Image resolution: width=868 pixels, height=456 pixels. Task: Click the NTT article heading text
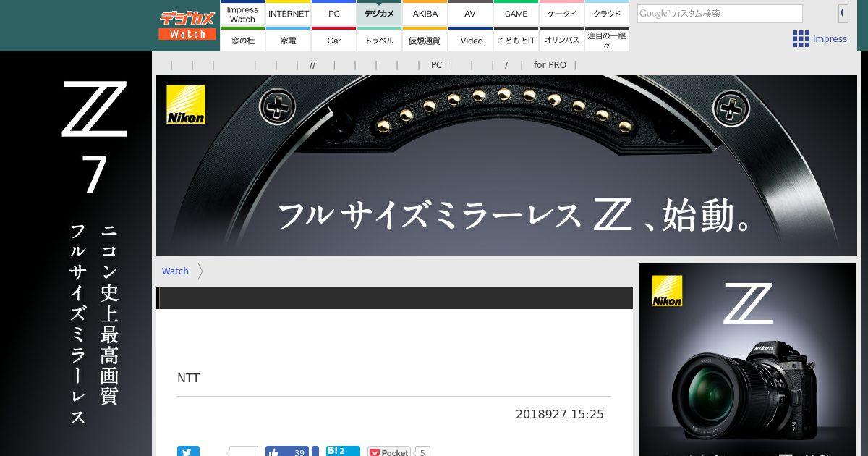tap(188, 378)
